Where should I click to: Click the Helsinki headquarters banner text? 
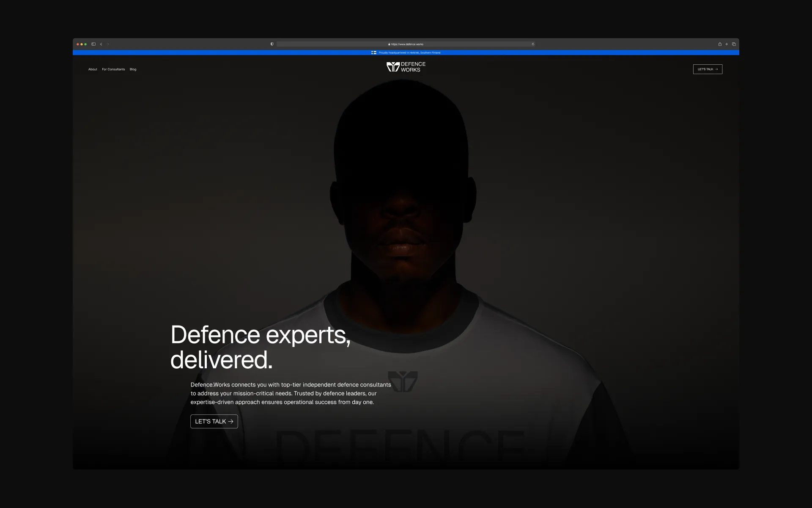pos(409,52)
